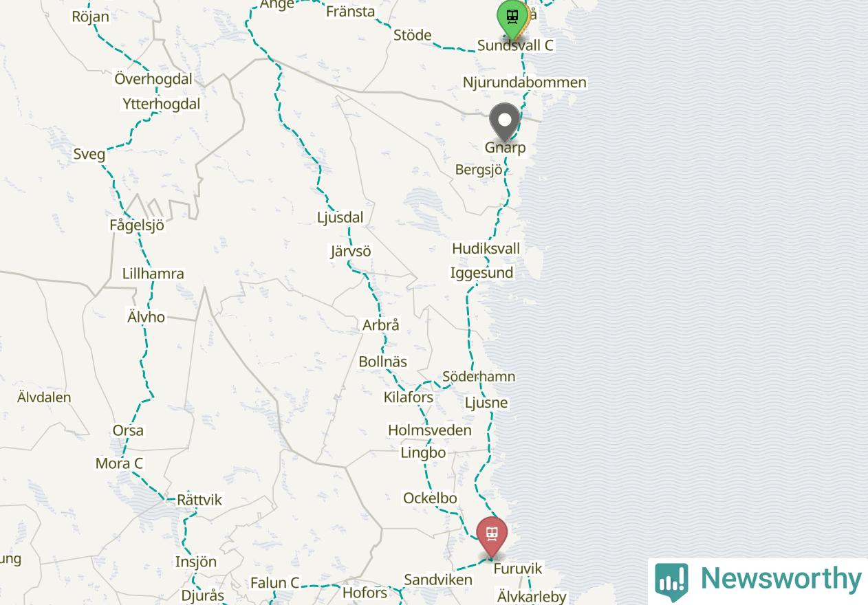The width and height of the screenshot is (868, 605).
Task: Click the Bollnäs map label
Action: coord(383,362)
